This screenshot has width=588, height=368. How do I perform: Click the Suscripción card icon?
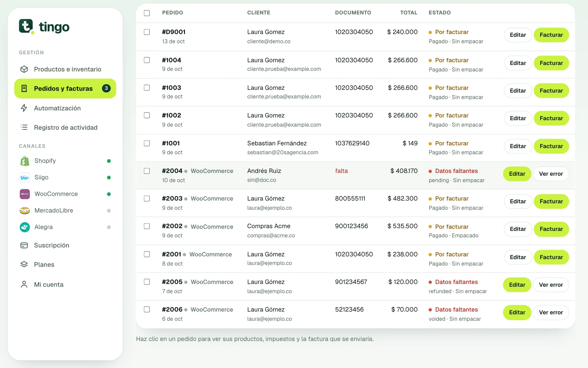(24, 245)
